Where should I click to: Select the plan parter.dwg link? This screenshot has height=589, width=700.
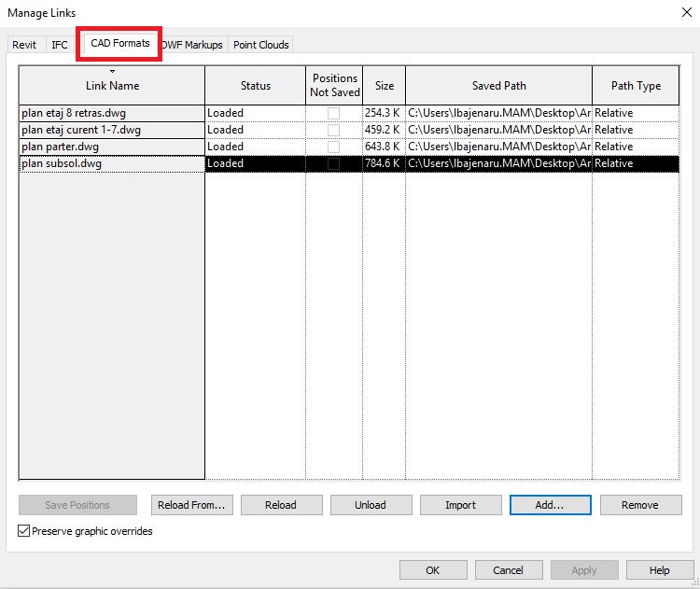coord(112,147)
